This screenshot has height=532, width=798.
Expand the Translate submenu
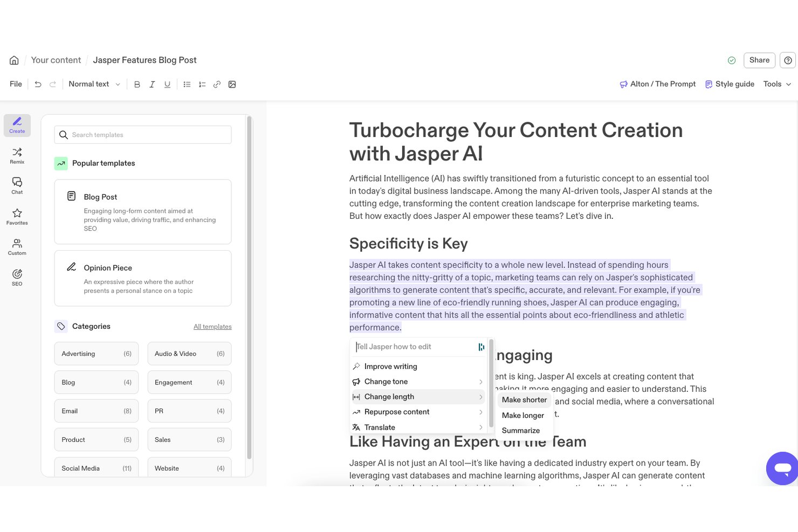click(418, 427)
